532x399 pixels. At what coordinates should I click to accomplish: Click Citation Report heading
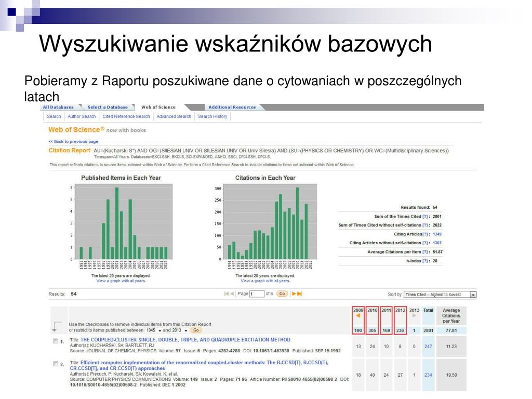tap(69, 150)
